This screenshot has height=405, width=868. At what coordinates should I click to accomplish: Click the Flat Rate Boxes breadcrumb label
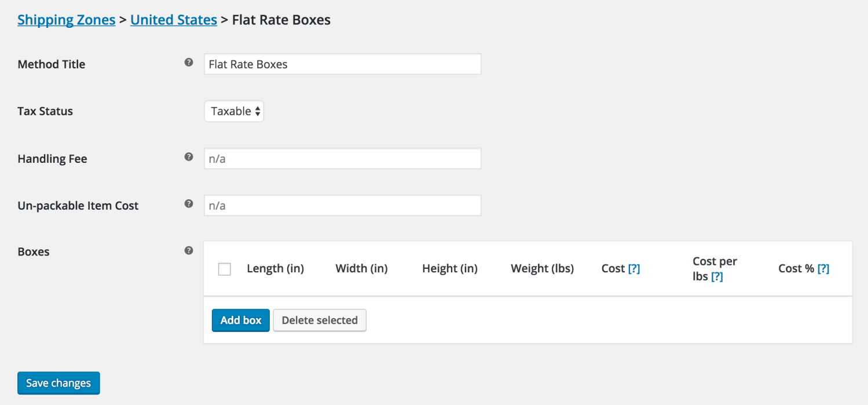coord(281,20)
